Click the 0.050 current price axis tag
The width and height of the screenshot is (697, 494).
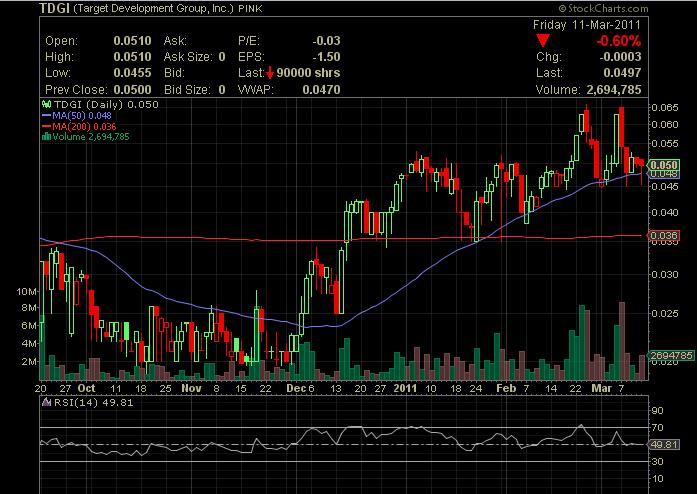click(664, 165)
